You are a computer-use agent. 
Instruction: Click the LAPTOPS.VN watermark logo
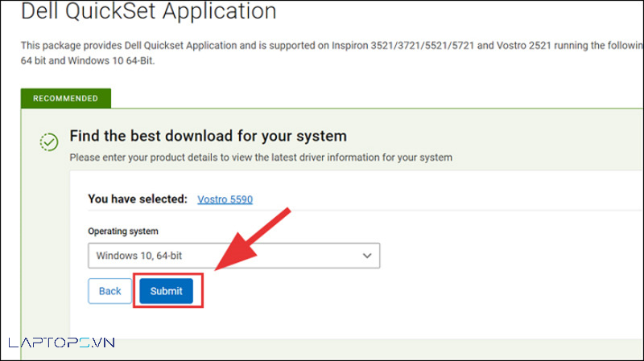pos(61,343)
